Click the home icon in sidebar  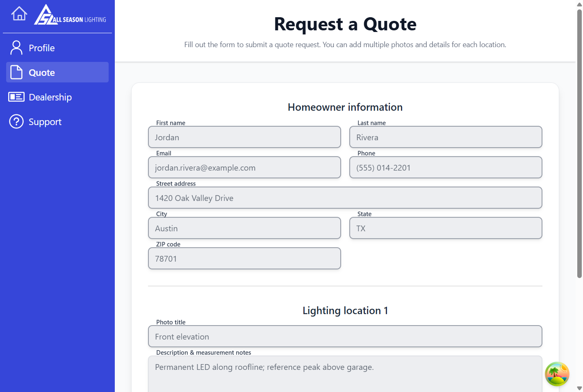pyautogui.click(x=19, y=14)
